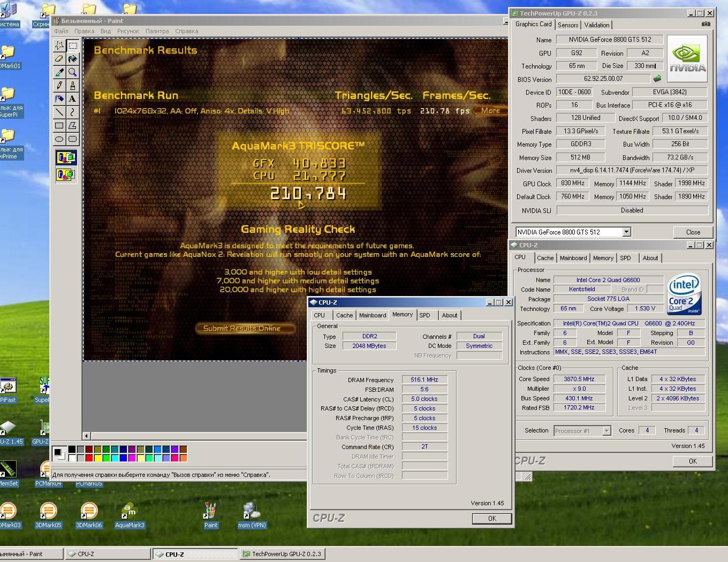The height and width of the screenshot is (562, 728).
Task: Open the AquaMark3 desktop shortcut
Action: tap(130, 516)
